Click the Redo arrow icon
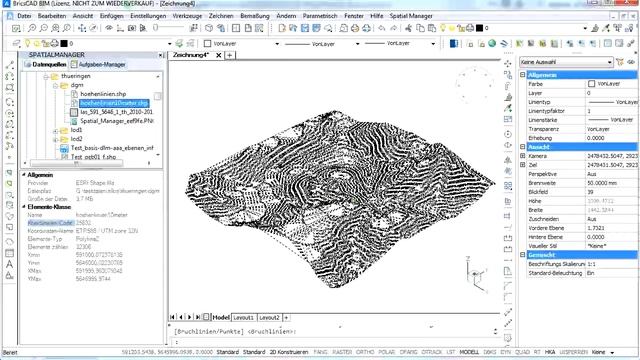Screen dimensions: 640x360 click(x=393, y=28)
